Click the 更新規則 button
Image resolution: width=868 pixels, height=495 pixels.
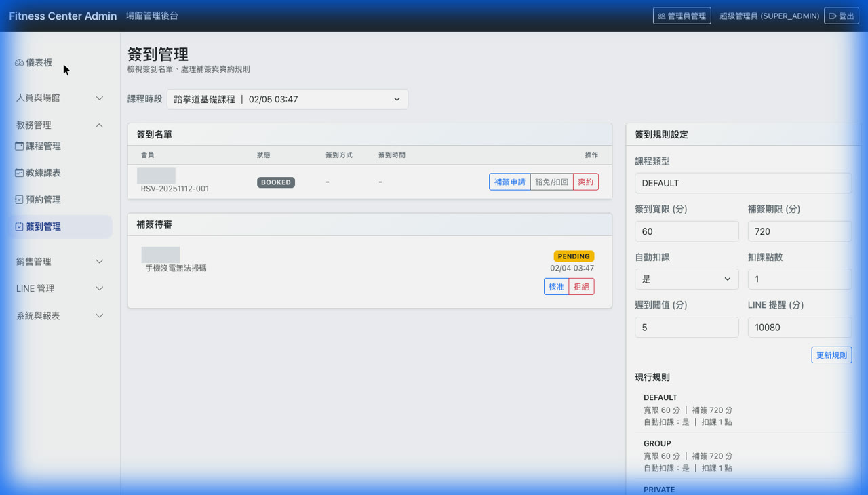click(x=831, y=355)
